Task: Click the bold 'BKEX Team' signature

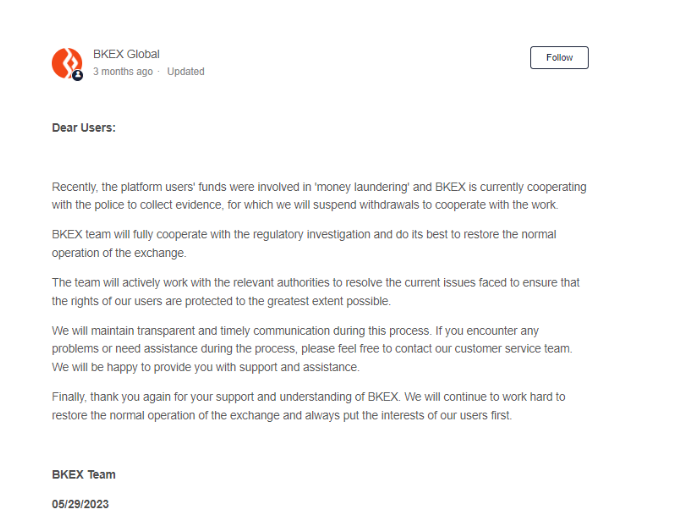Action: click(x=84, y=474)
